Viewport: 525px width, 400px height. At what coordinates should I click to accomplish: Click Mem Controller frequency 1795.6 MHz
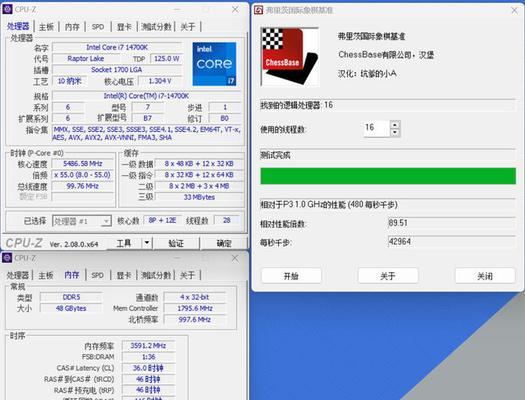coord(195,308)
